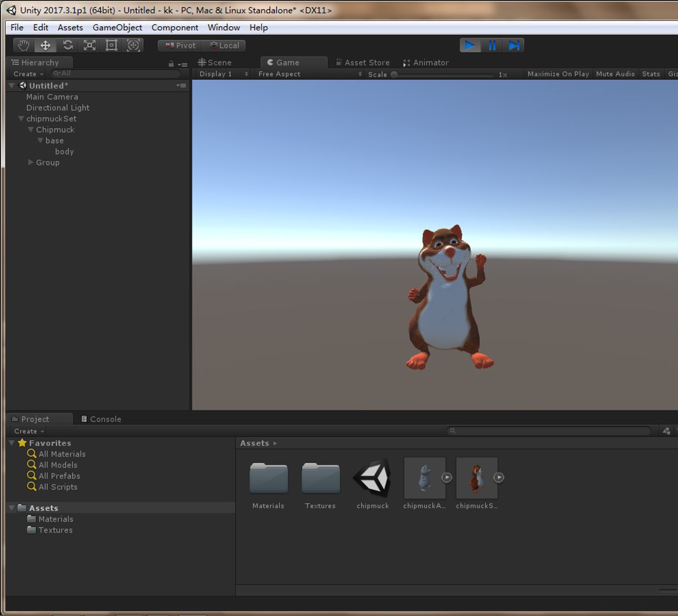This screenshot has height=616, width=678.
Task: Collapse the Untitled scene in Hierarchy
Action: click(12, 86)
